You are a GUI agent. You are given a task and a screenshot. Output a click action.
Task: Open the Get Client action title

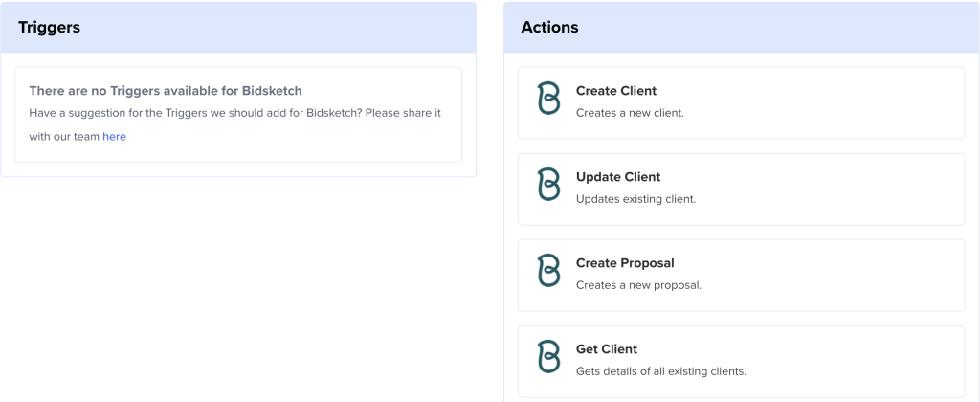607,349
